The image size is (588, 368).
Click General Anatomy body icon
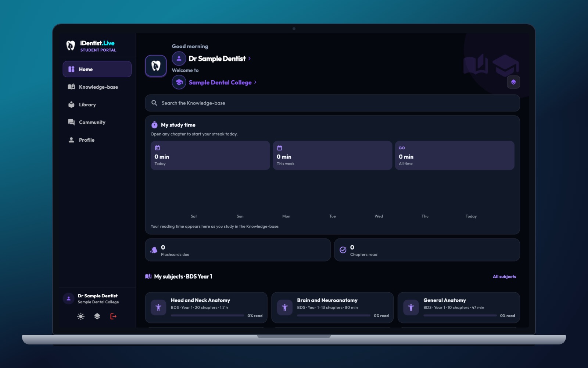[411, 308]
